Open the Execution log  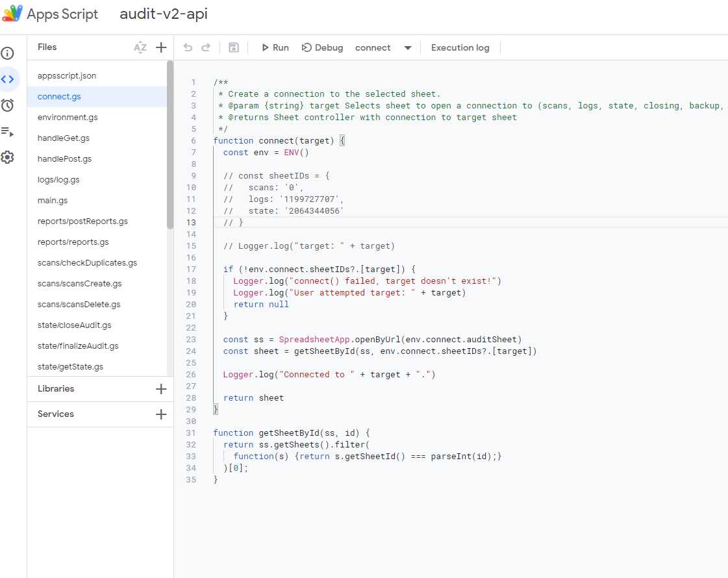(x=460, y=48)
